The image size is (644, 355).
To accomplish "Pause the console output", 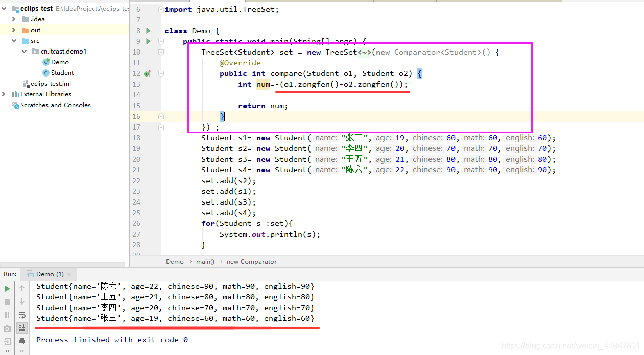I will pyautogui.click(x=7, y=315).
